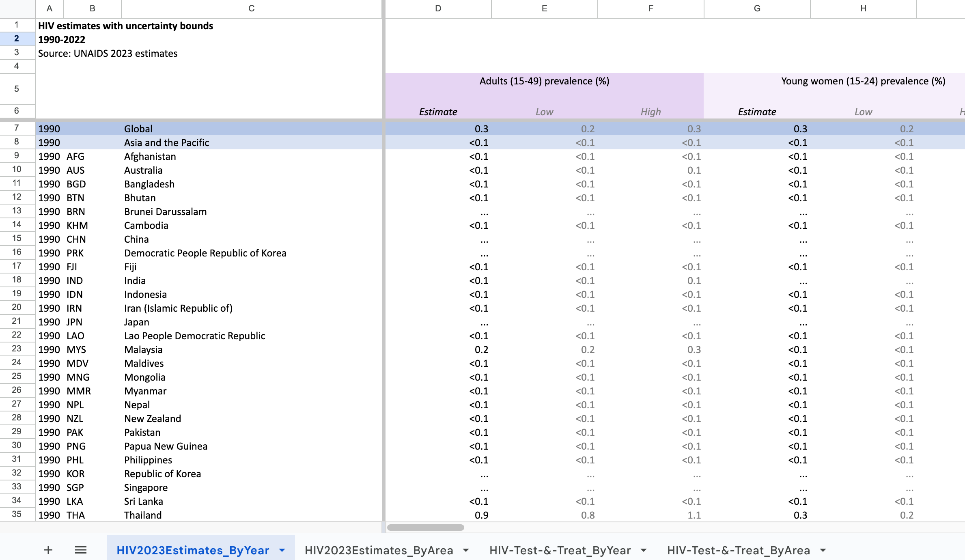Click the Estimate subheader in column D

point(438,112)
